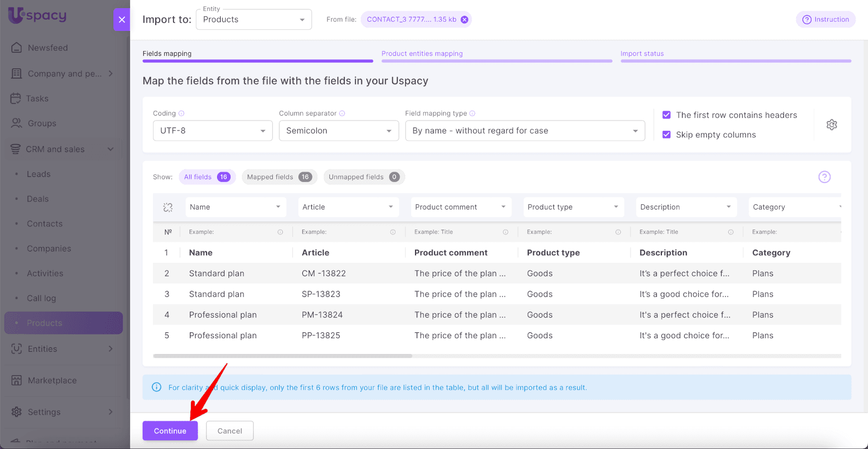Image resolution: width=868 pixels, height=449 pixels.
Task: Switch to Product entities mapping step
Action: tap(422, 54)
